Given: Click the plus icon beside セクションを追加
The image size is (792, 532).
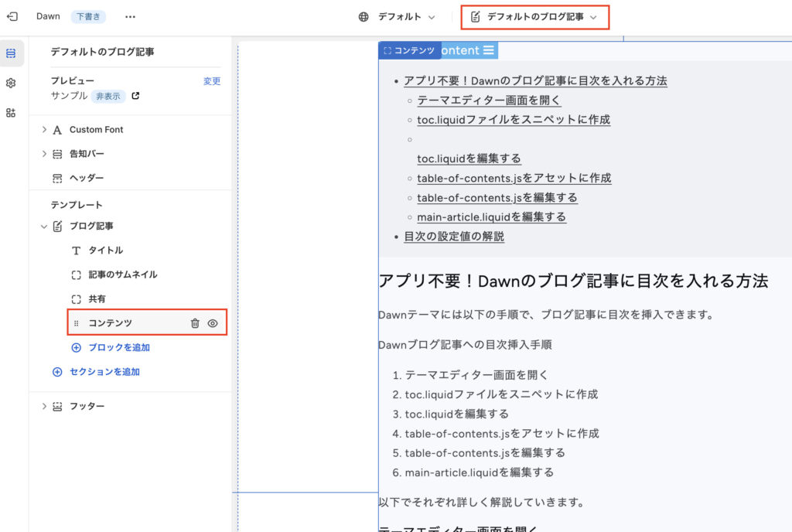Looking at the screenshot, I should click(57, 371).
